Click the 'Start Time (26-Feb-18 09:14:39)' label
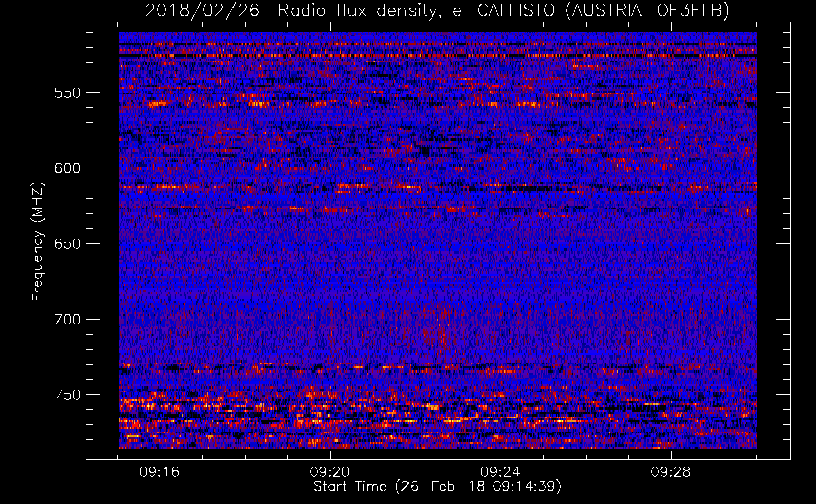 [x=437, y=487]
